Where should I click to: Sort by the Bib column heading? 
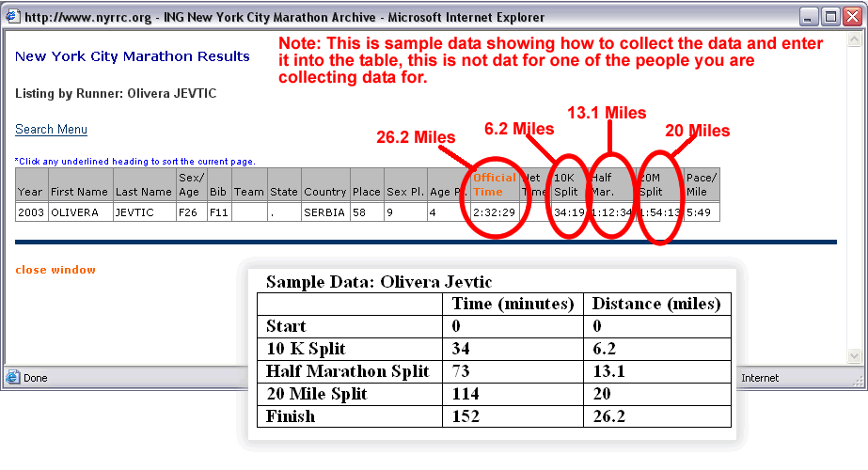(x=217, y=192)
